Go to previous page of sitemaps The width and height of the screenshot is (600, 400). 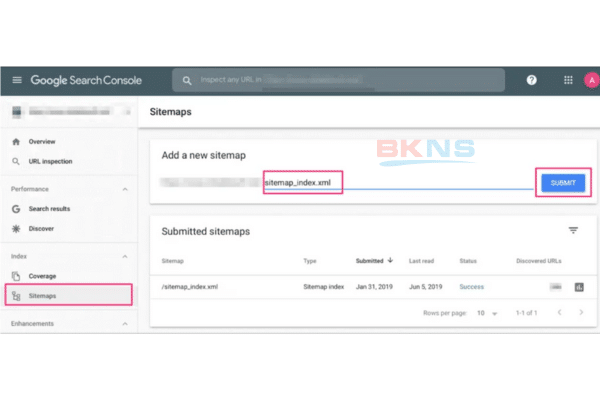point(559,312)
